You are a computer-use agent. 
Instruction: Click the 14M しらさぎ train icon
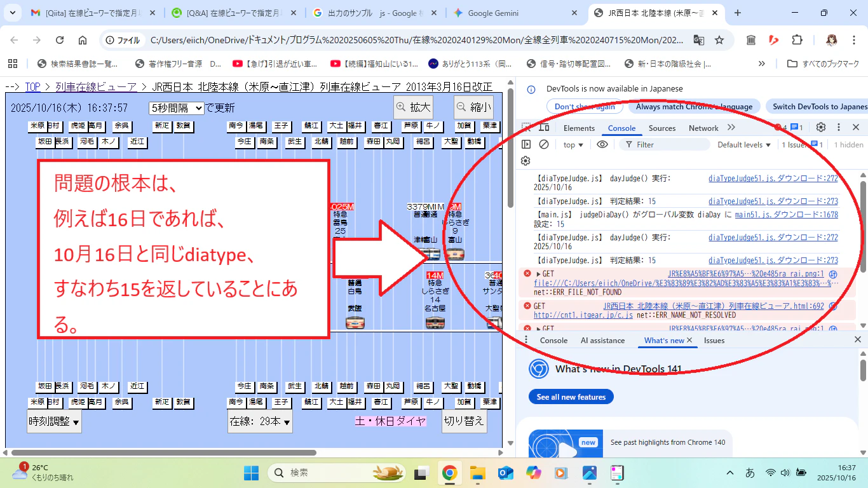(x=435, y=323)
